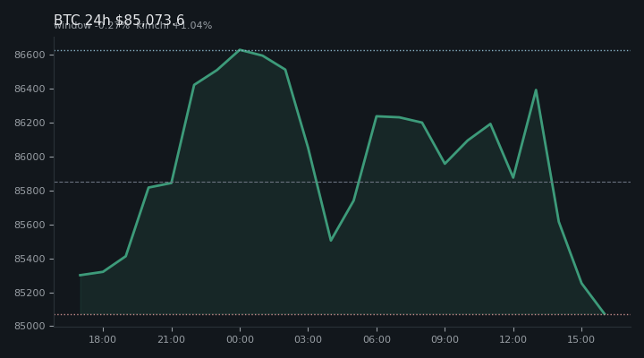Click the 09:00 time axis label
Viewport: 644px width, 358px height.
point(445,339)
